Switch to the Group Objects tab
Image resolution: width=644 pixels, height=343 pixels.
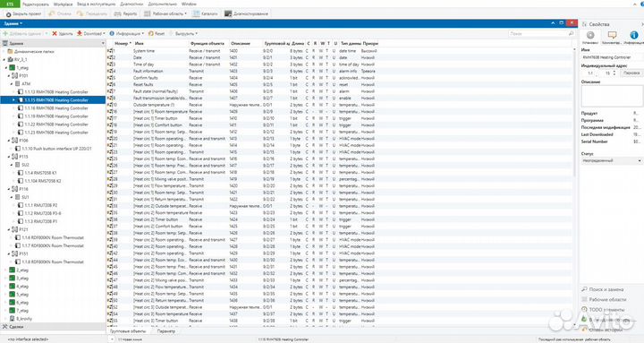pos(128,331)
